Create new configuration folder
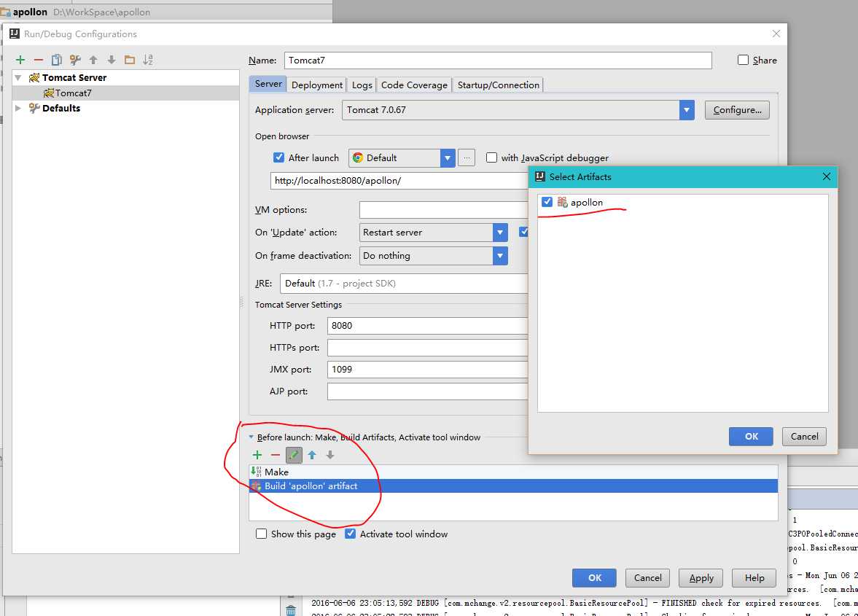The height and width of the screenshot is (616, 858). [130, 60]
